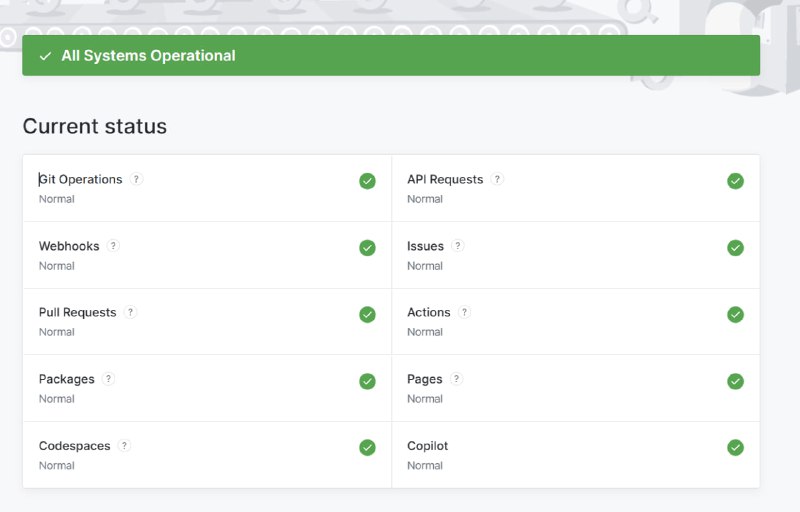Click the help icon beside Actions
800x512 pixels.
(x=464, y=312)
